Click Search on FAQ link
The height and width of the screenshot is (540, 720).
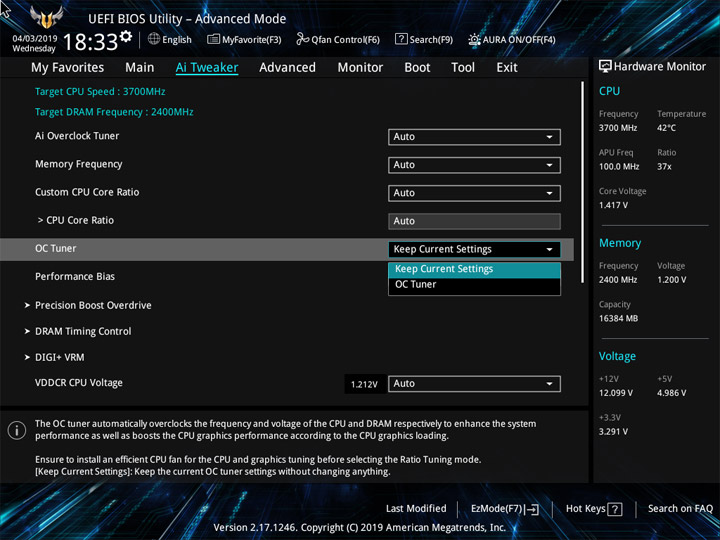pos(680,509)
